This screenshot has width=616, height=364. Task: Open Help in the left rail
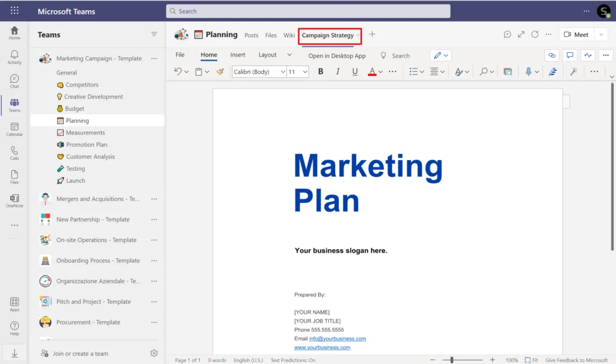tap(14, 329)
